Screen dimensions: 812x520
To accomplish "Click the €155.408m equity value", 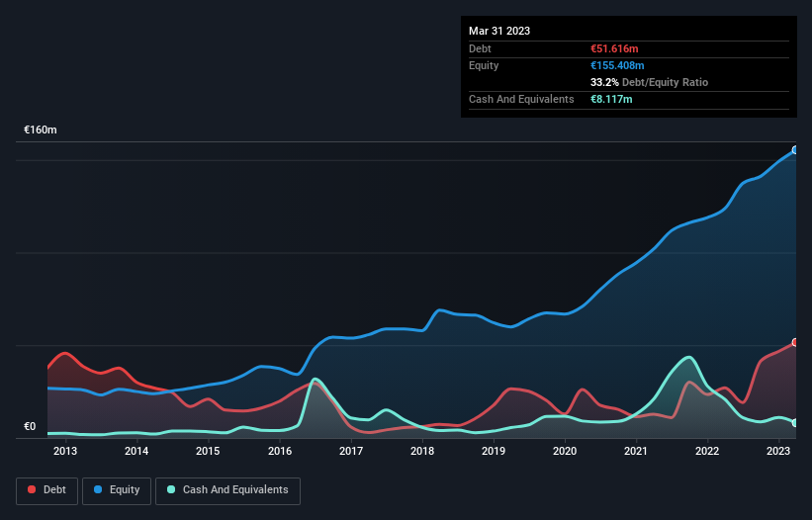I will (617, 65).
